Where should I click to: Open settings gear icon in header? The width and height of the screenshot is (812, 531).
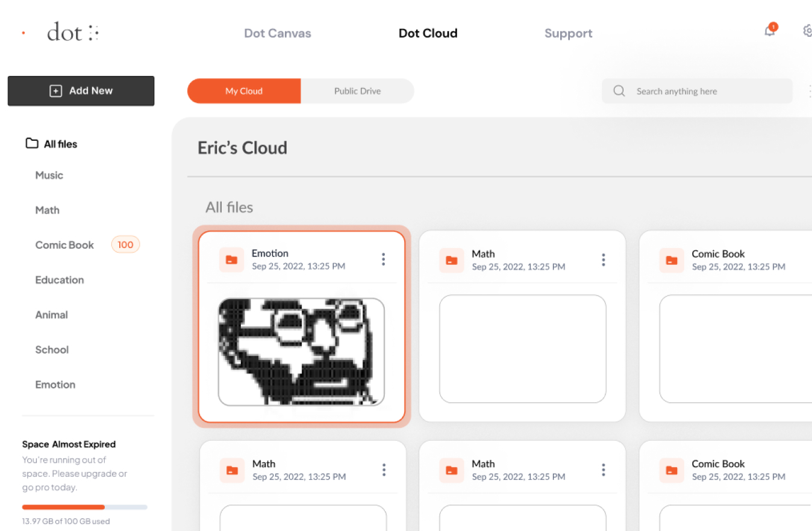pos(808,31)
